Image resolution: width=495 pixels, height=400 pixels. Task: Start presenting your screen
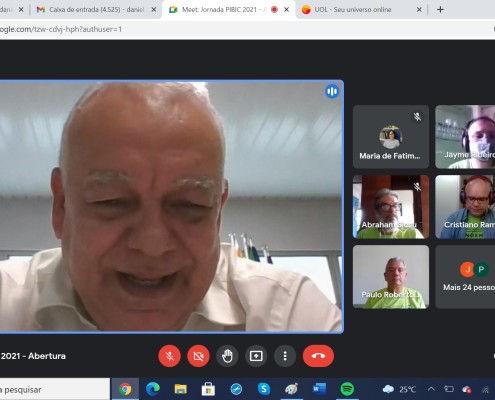click(256, 356)
